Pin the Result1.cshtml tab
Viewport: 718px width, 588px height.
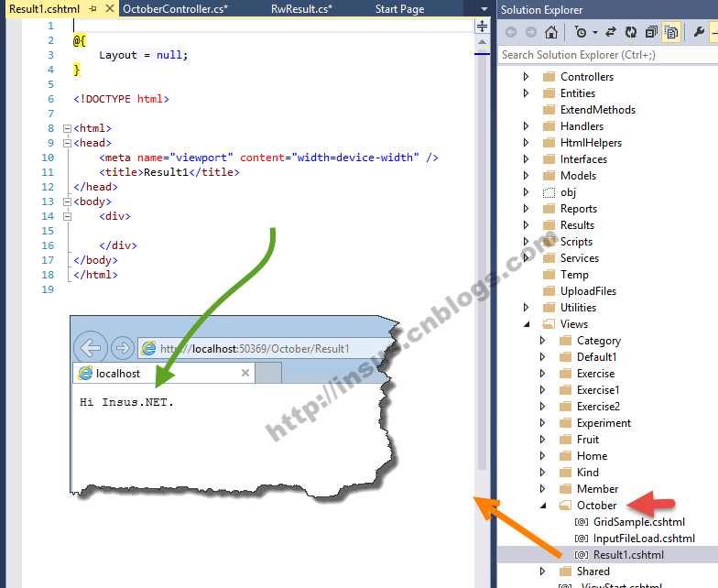coord(93,9)
